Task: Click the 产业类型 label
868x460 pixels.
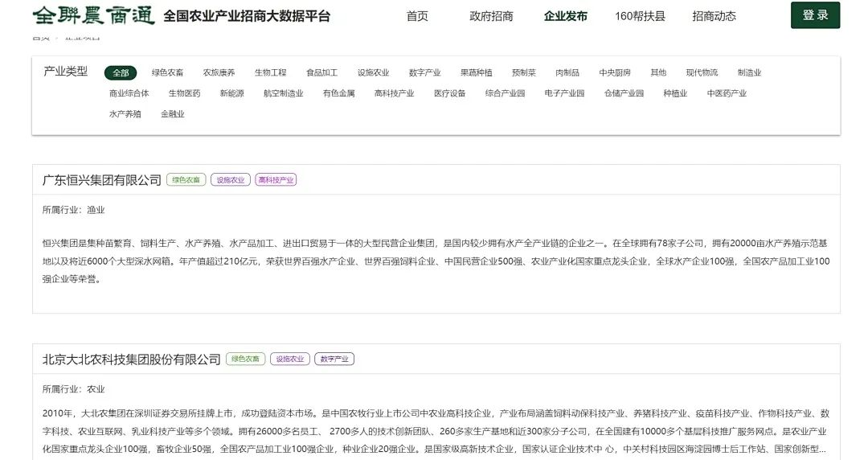Action: tap(66, 72)
